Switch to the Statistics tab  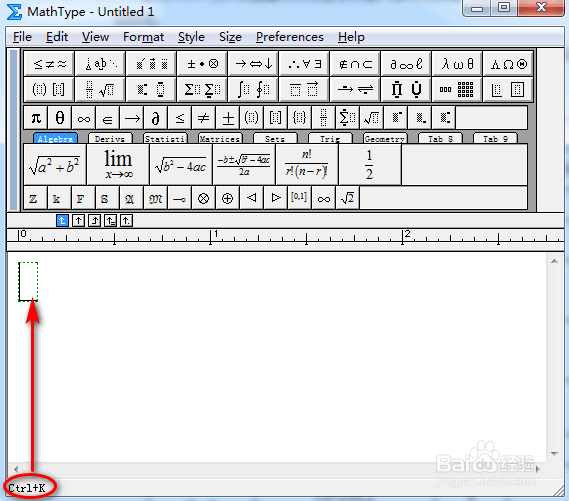tap(165, 139)
